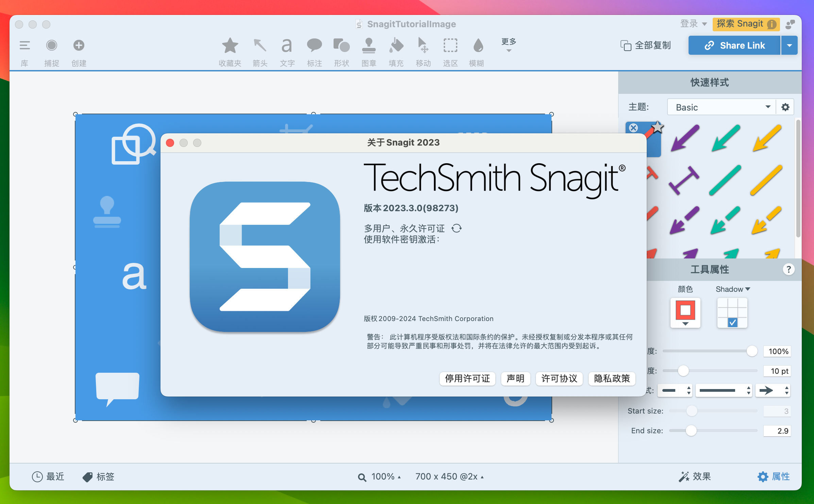
Task: Click the Privacy Policy button
Action: 612,379
